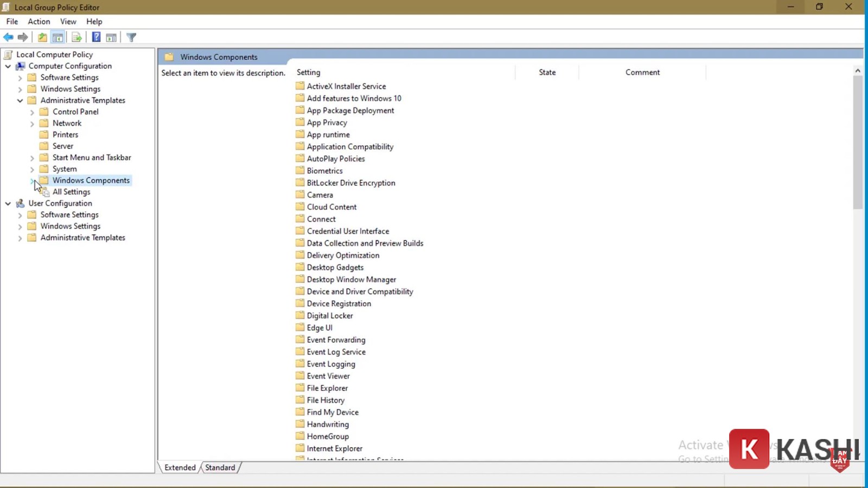
Task: Click the Back navigation arrow icon
Action: pos(8,37)
